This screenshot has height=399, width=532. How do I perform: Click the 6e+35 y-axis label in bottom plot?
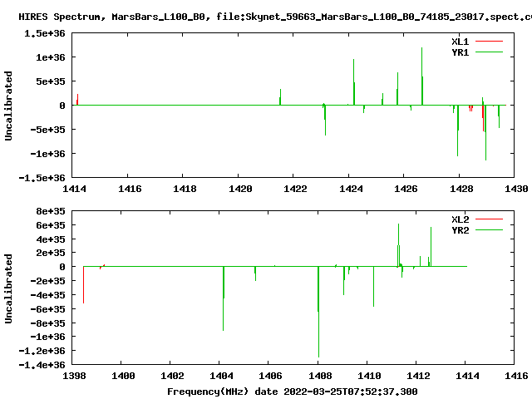pos(50,225)
